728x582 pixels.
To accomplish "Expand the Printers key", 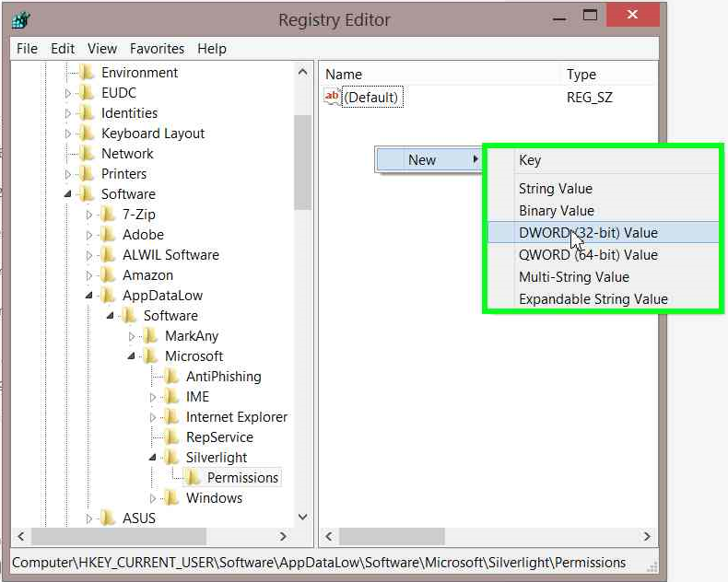I will [68, 174].
